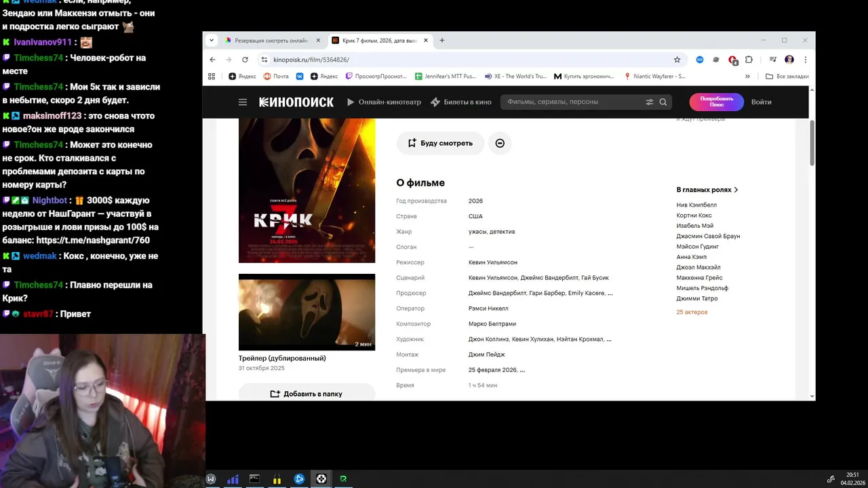Expand the bookmarks overflow chevron

tap(747, 77)
